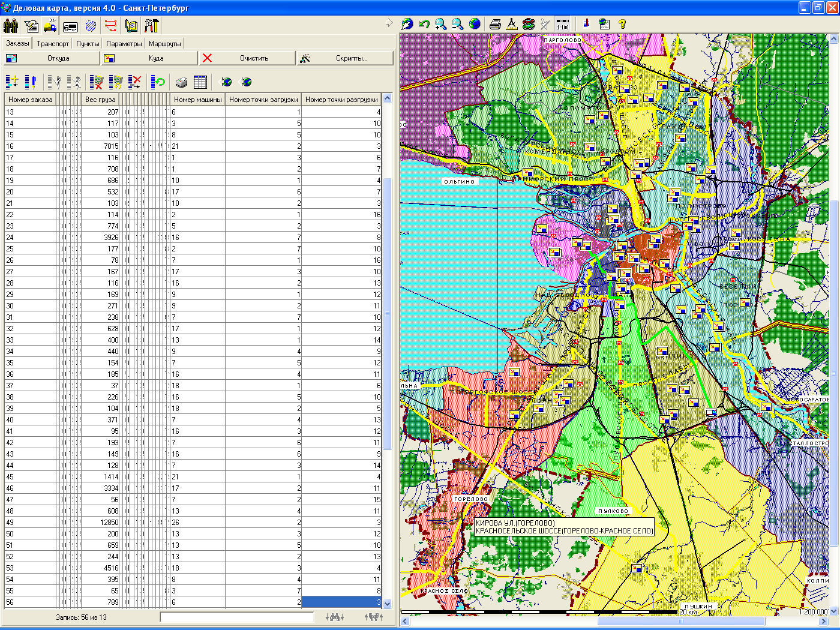
Task: Click the globe with document icon
Action: coord(604,24)
